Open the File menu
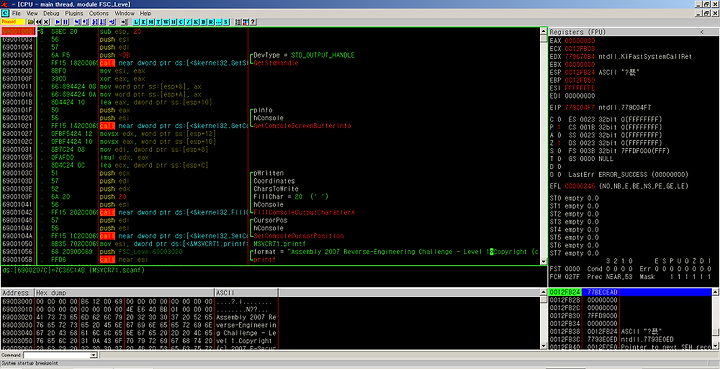 coord(16,14)
